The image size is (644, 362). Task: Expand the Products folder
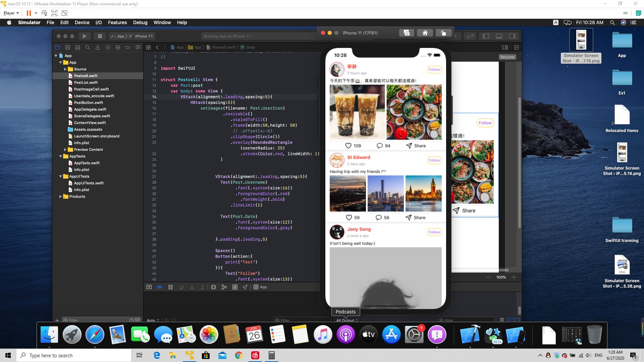coord(61,196)
